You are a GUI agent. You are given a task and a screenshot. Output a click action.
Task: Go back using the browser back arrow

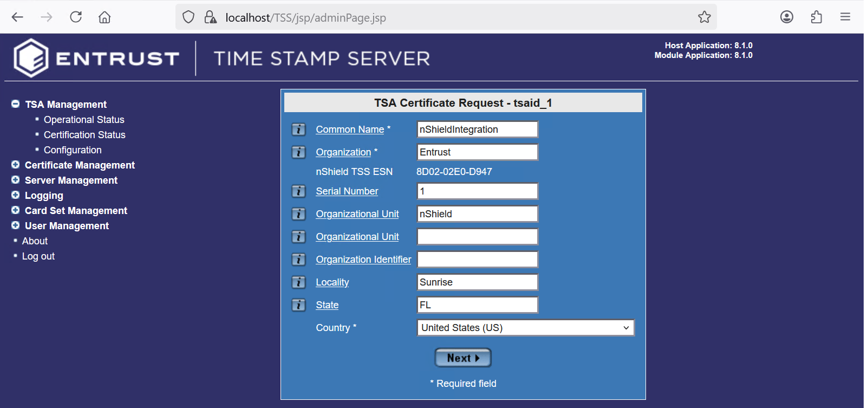[17, 17]
